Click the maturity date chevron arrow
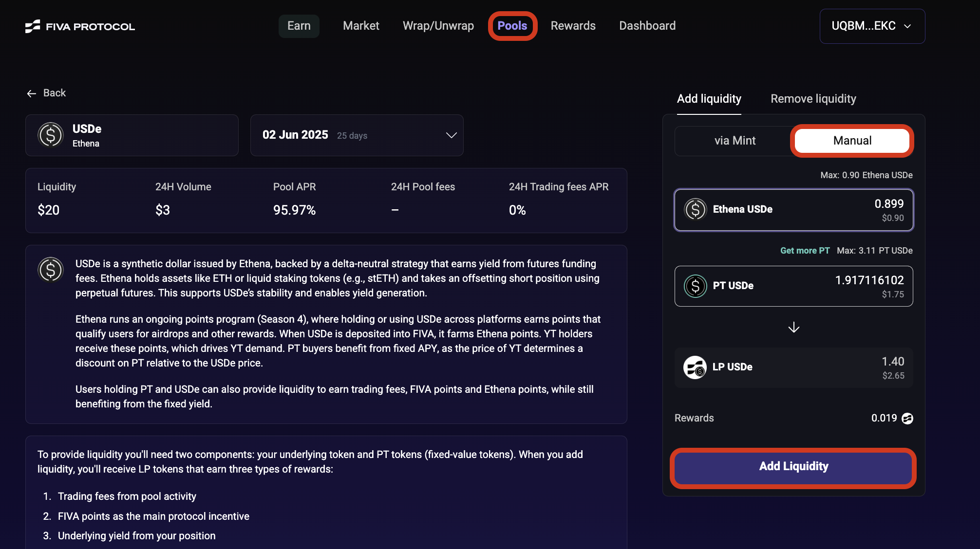Viewport: 980px width, 549px height. click(x=451, y=135)
